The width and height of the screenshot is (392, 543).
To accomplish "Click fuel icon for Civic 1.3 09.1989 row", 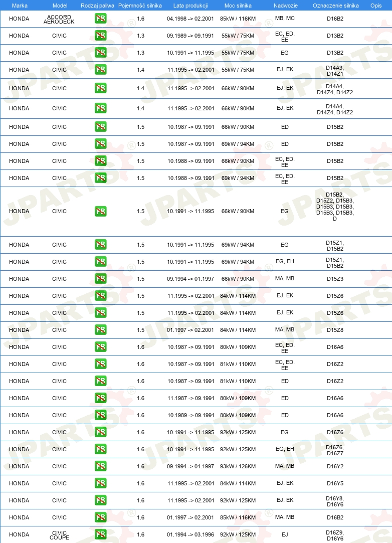I will point(100,35).
